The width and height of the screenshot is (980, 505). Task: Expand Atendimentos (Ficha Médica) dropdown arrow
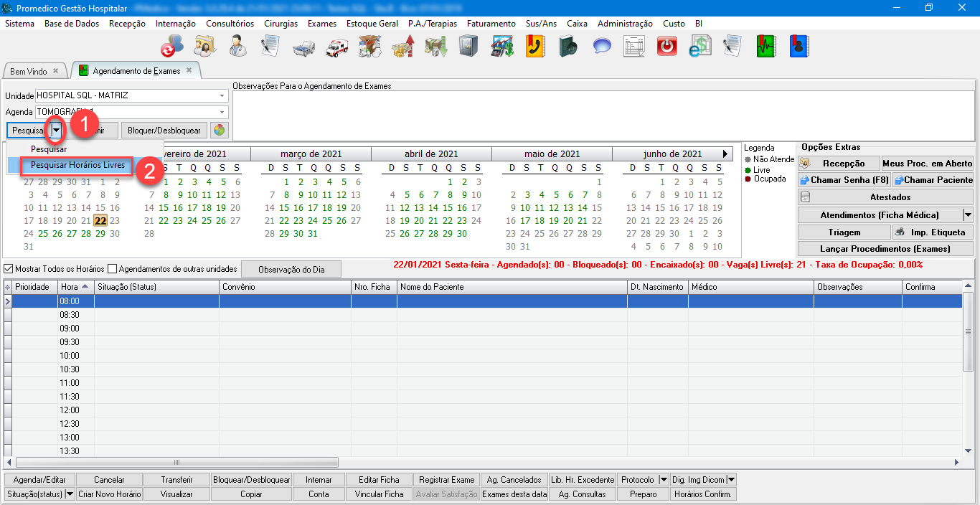(x=967, y=214)
